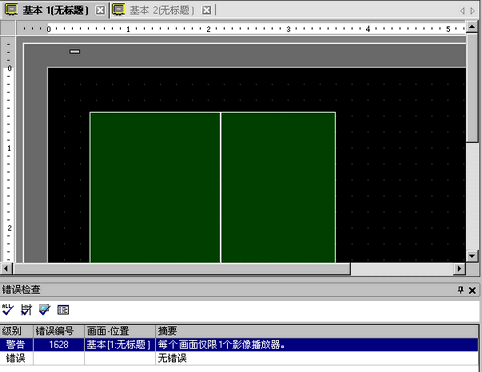Click the tab scroll right arrow
The width and height of the screenshot is (482, 372).
coord(473,11)
